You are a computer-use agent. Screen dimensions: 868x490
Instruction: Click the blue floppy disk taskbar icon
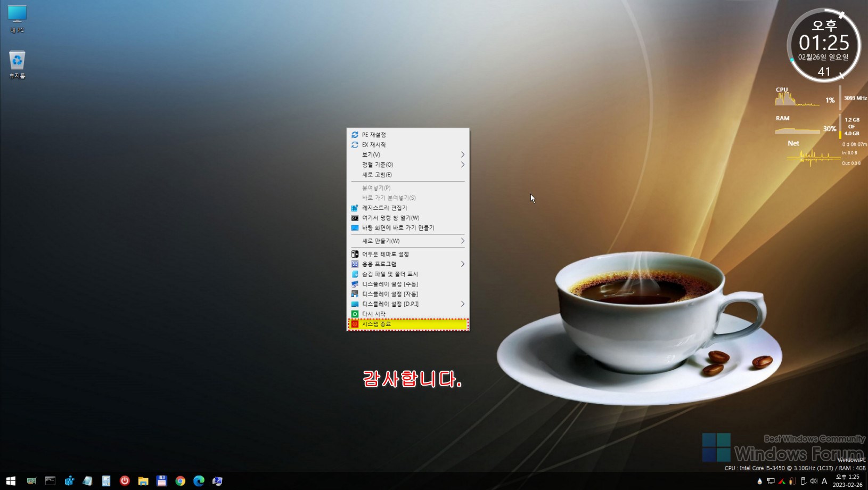[x=162, y=481]
